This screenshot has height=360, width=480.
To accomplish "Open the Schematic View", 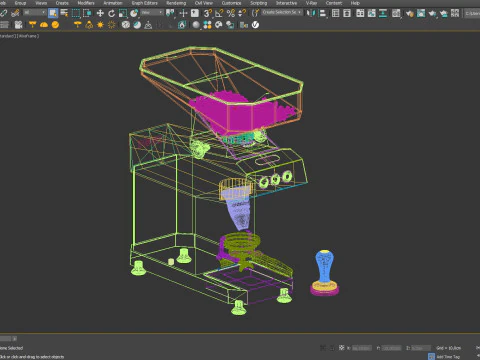I will tap(383, 13).
